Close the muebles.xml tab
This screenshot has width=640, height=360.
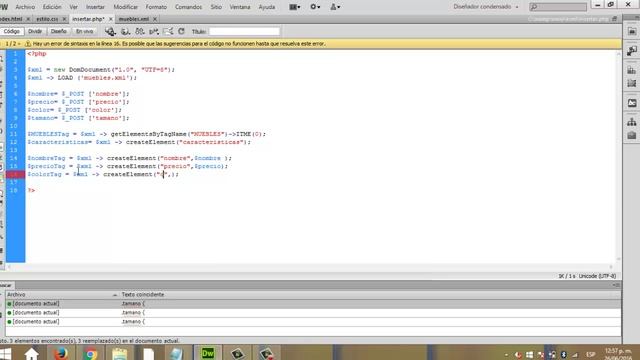click(x=155, y=19)
